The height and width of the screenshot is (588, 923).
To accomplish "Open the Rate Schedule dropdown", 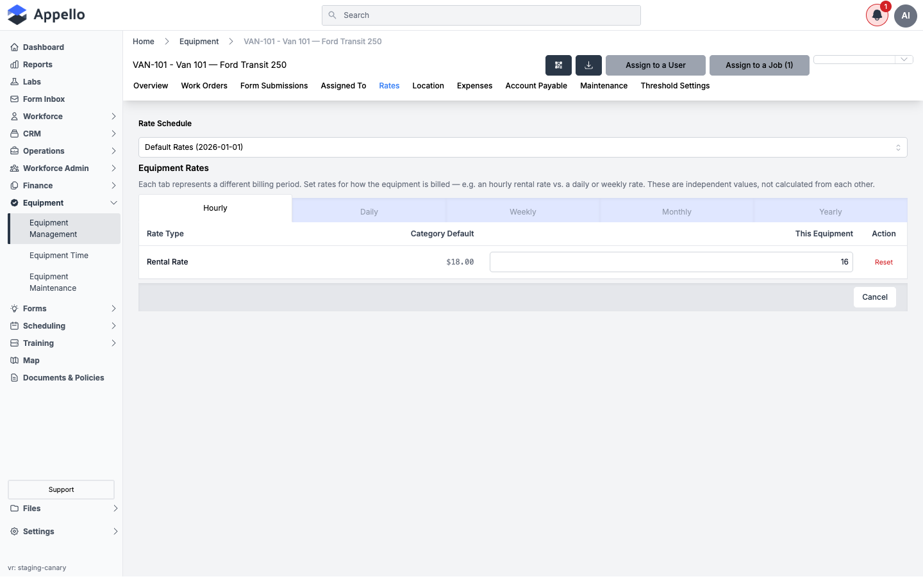I will click(522, 147).
